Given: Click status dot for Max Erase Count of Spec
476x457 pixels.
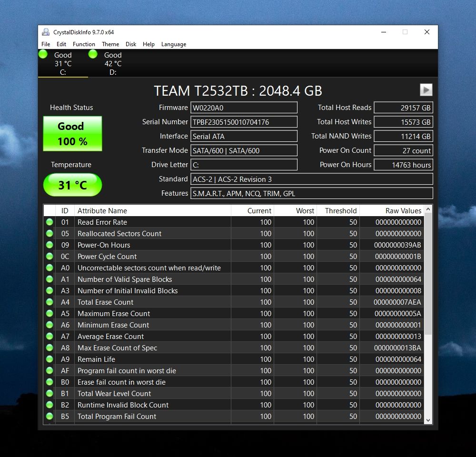Looking at the screenshot, I should 50,348.
